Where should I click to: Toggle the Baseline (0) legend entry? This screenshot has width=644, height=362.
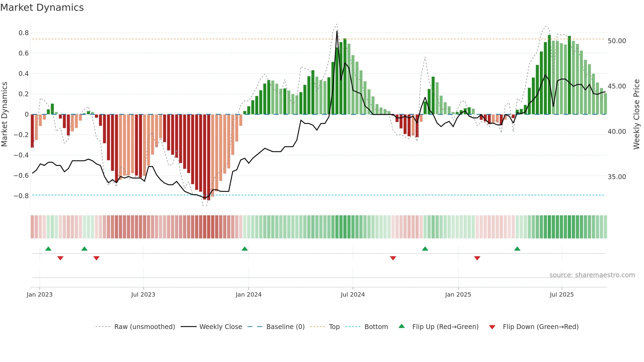(x=286, y=327)
